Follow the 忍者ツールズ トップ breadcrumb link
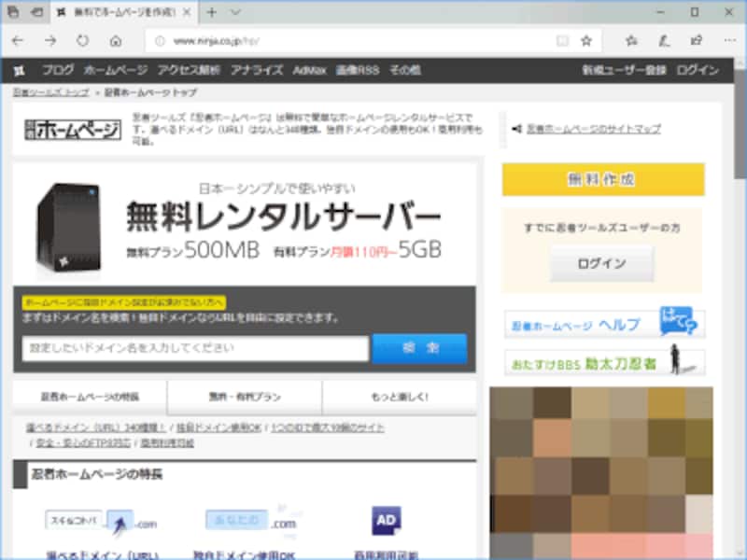747x560 pixels. pos(51,92)
